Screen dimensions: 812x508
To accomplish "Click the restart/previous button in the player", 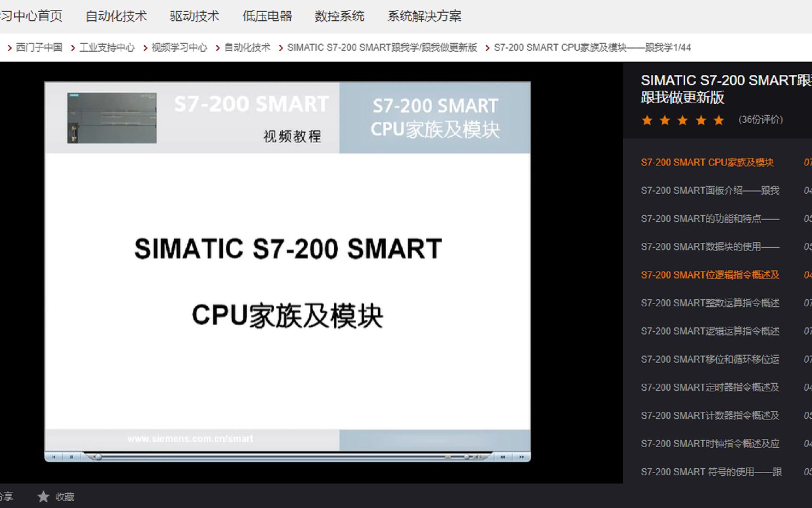I will click(x=54, y=457).
